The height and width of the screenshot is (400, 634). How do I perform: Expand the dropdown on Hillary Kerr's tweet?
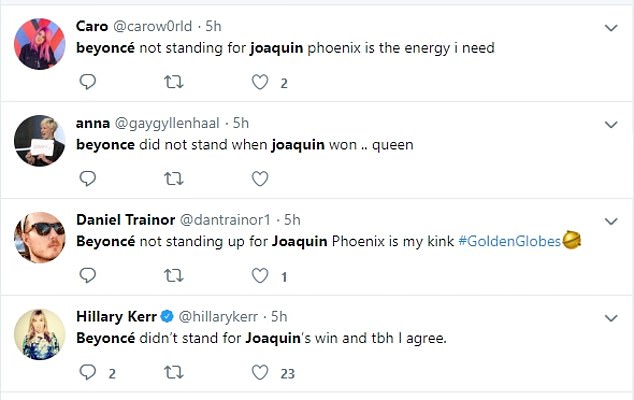click(x=611, y=318)
